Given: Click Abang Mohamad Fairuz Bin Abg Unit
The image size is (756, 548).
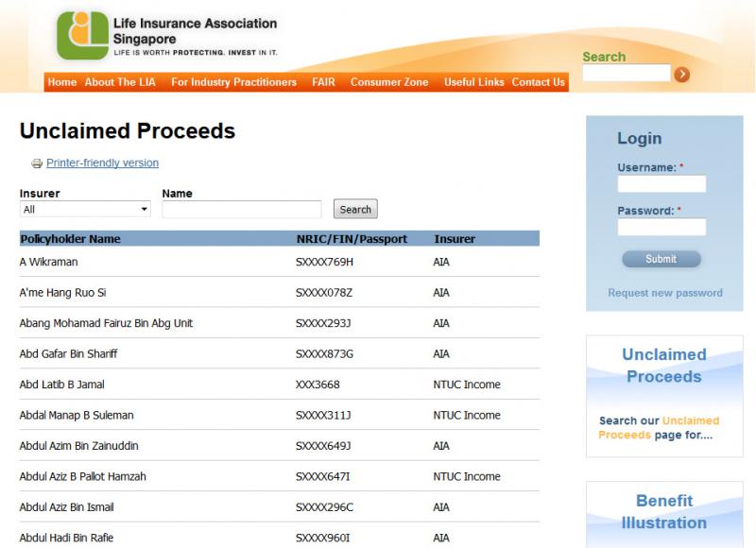Looking at the screenshot, I should tap(106, 323).
